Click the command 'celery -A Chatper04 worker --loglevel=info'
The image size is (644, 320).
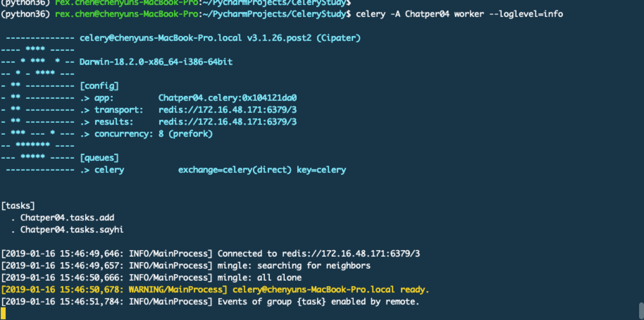tap(459, 14)
